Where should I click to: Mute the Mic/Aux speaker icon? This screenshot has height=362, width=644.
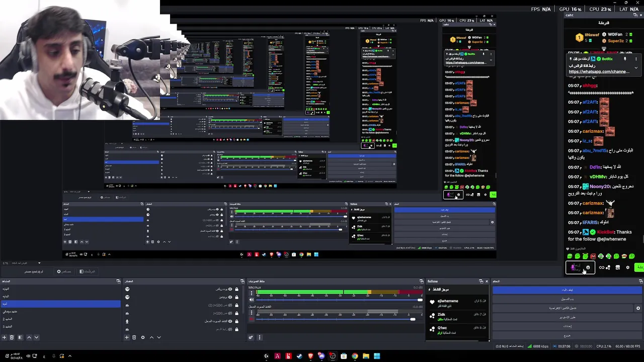252,300
